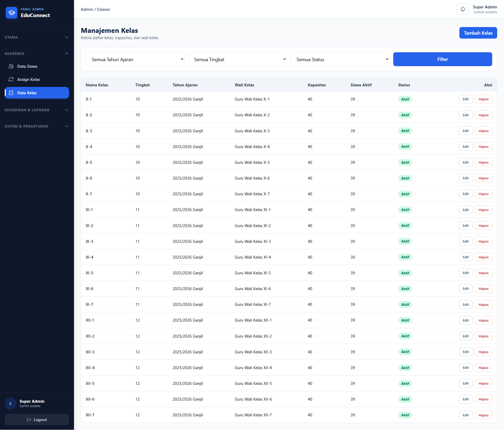The image size is (504, 430).
Task: Expand the UTAMA sidebar section
Action: click(x=37, y=37)
